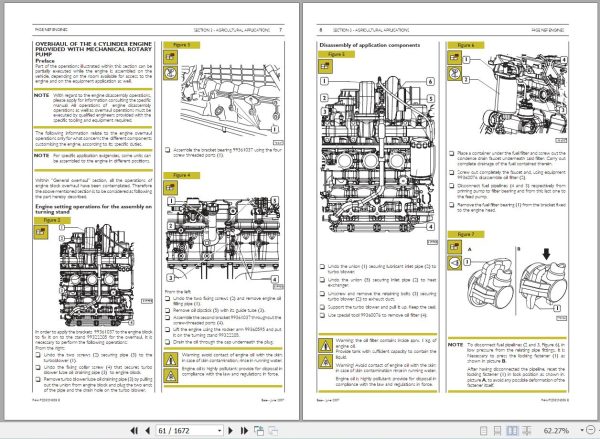Click the Figure 7 pipe fitting drawing B
The width and height of the screenshot is (600, 439).
tap(543, 285)
